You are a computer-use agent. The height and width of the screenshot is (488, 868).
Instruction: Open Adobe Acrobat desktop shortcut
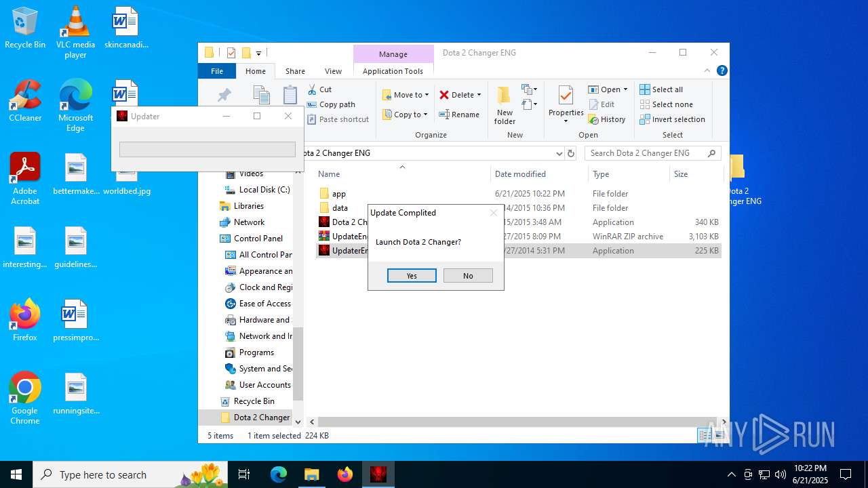(25, 179)
